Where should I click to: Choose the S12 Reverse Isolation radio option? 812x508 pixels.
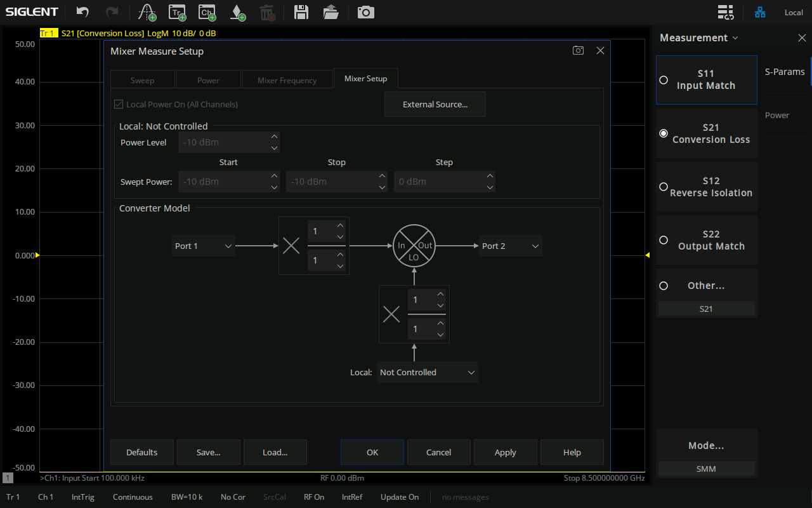point(664,187)
